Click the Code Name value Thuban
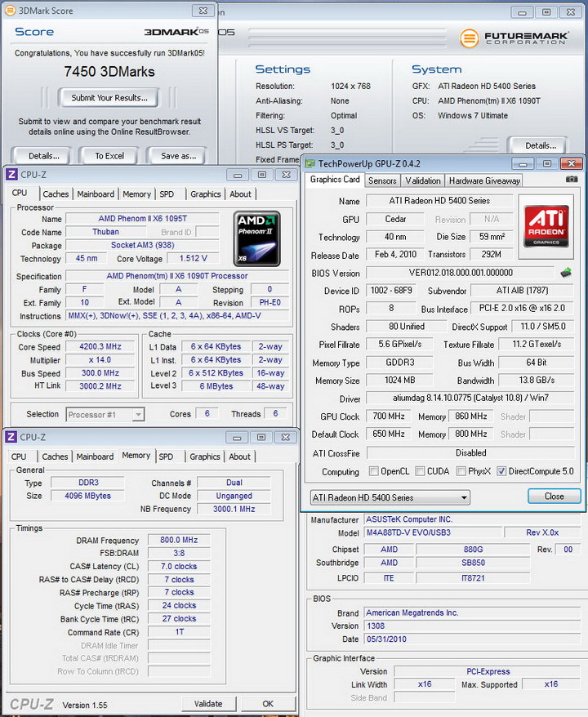This screenshot has width=588, height=717. [x=105, y=232]
